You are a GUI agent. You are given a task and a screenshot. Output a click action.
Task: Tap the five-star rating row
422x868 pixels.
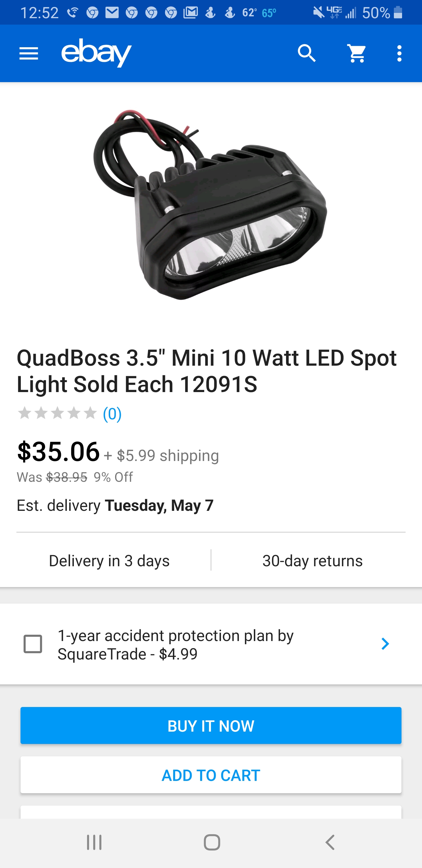coord(57,413)
